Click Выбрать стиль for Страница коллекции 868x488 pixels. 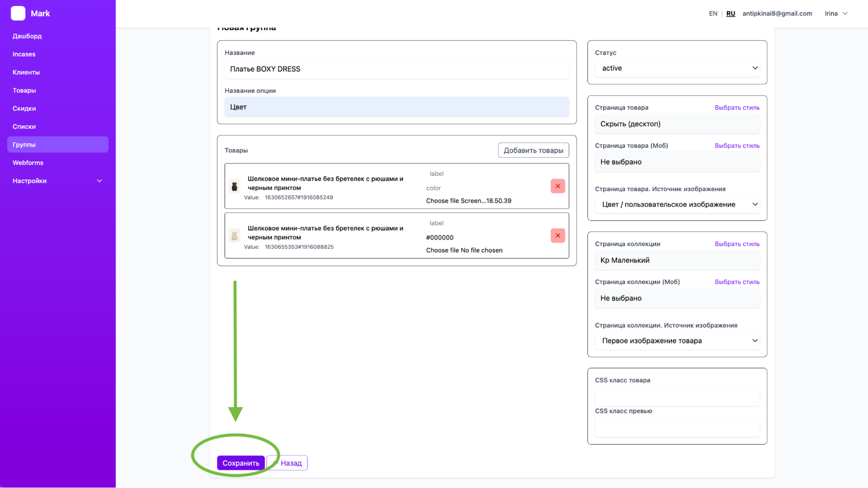pos(737,244)
